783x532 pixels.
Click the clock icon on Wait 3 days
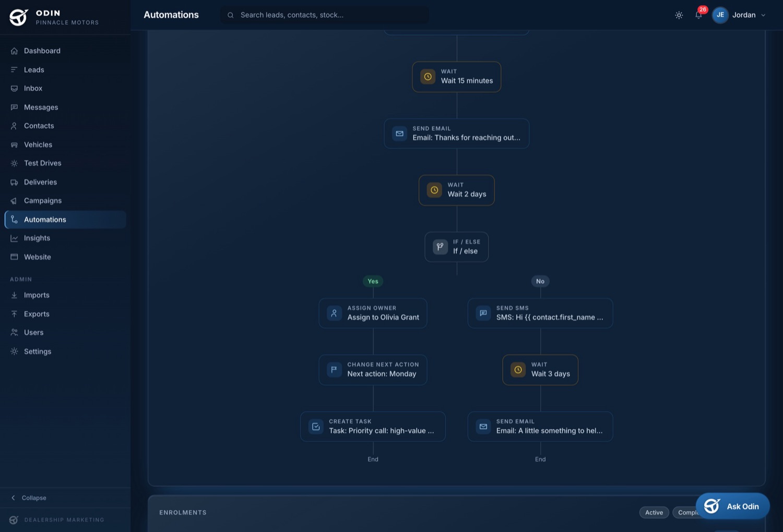click(518, 370)
